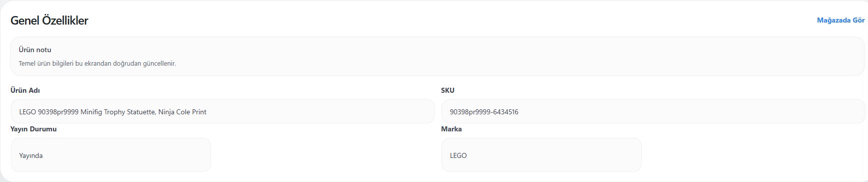868x182 pixels.
Task: Click the Yayında value text
Action: 31,155
